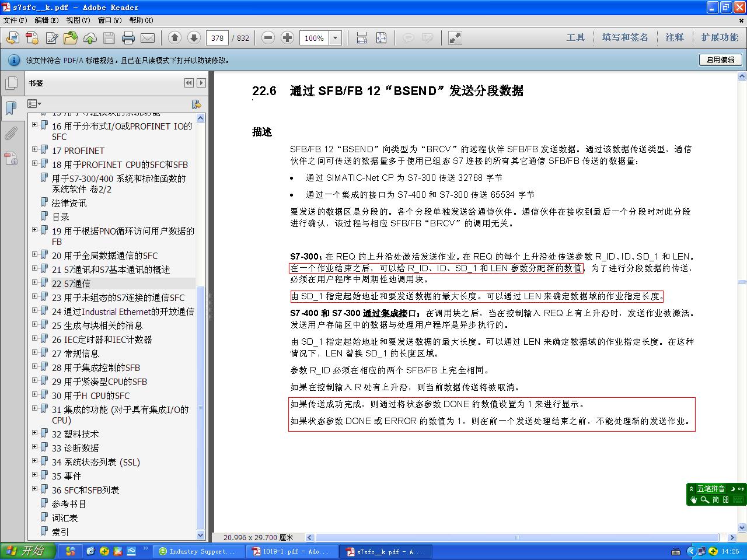Open the PDF standards info panel icon
This screenshot has width=747, height=560.
pos(11,158)
